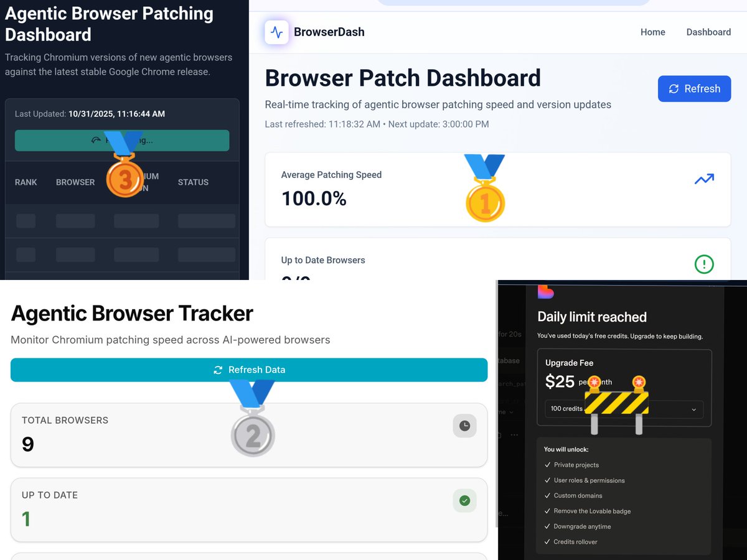Click the three-dots icon behind the upgrade dialog
This screenshot has width=747, height=560.
click(514, 434)
